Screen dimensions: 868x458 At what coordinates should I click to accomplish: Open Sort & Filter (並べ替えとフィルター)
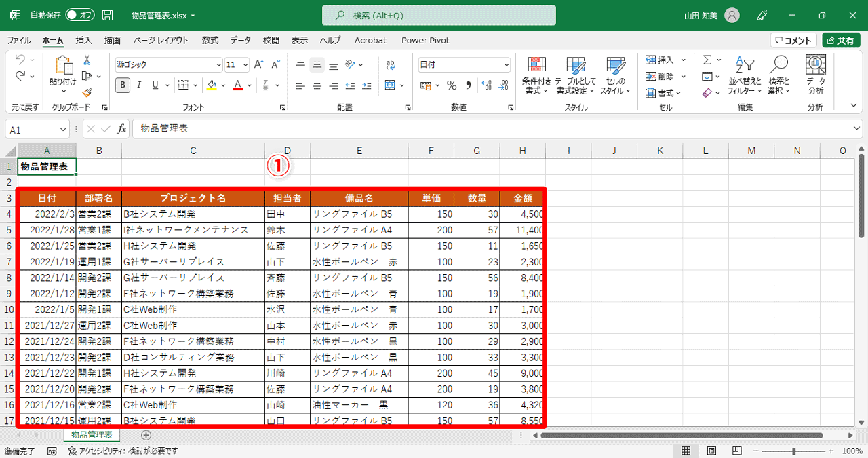(745, 75)
